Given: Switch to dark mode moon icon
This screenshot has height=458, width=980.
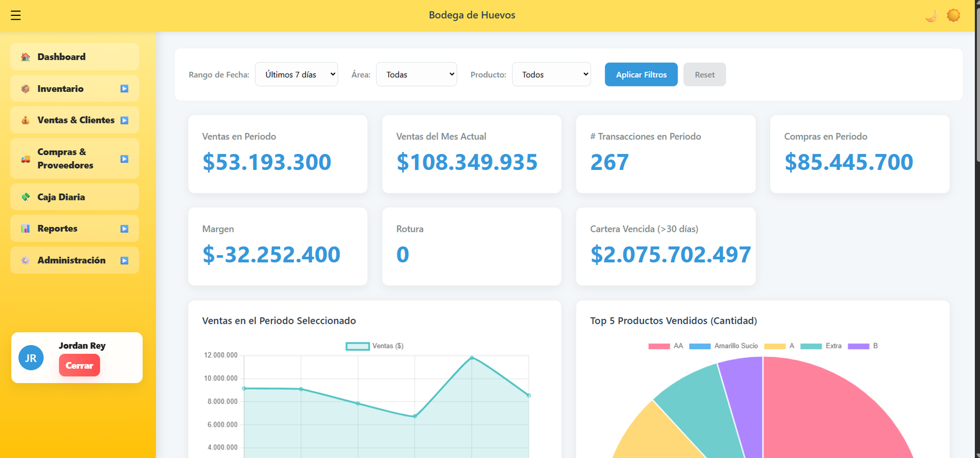Looking at the screenshot, I should click(932, 15).
